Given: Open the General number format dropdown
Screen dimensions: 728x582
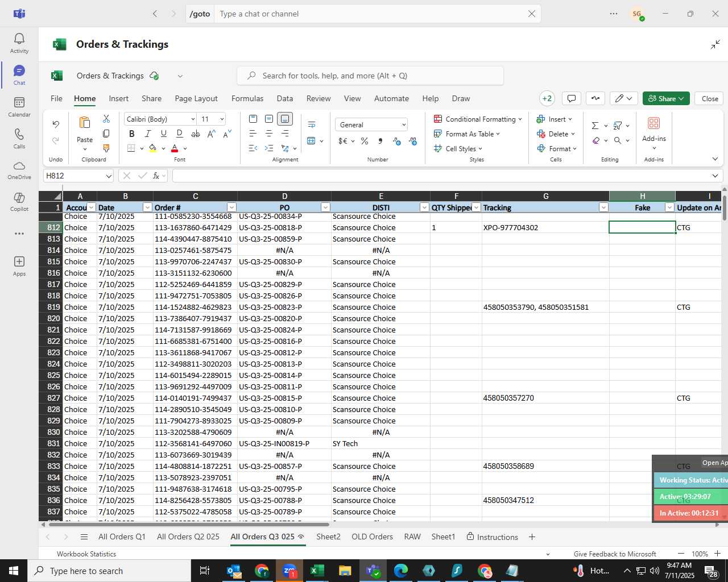Looking at the screenshot, I should coord(404,124).
